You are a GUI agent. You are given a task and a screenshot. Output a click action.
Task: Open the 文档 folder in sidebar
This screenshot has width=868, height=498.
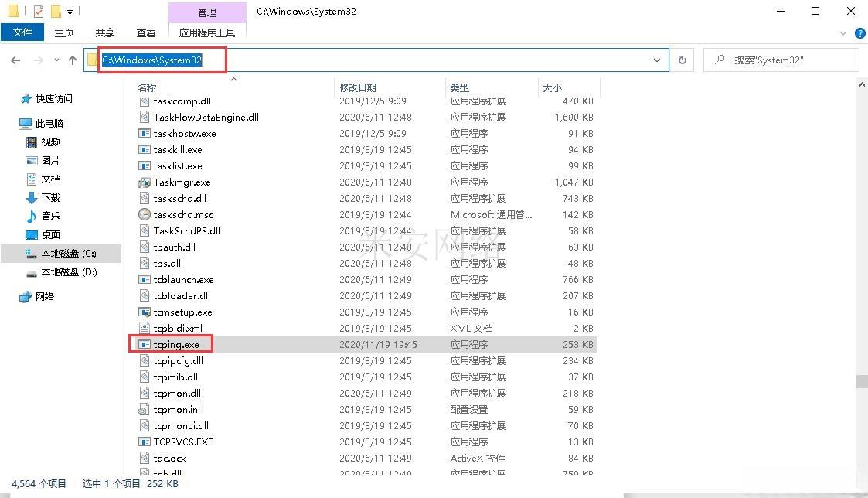click(x=50, y=179)
